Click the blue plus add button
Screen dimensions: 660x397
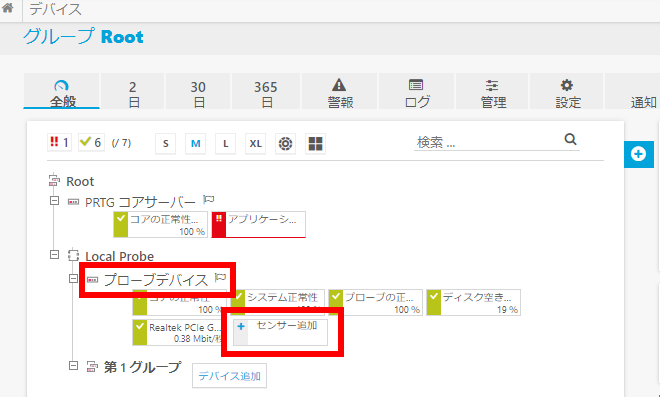(x=639, y=154)
